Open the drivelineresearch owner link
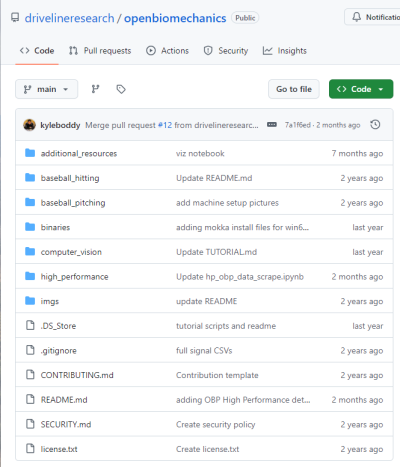400x467 pixels. coord(69,18)
